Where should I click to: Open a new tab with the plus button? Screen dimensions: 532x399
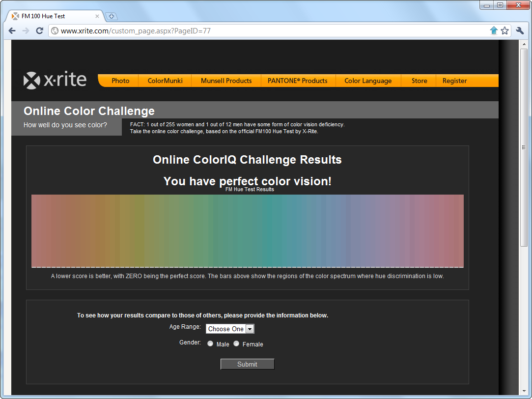click(111, 16)
